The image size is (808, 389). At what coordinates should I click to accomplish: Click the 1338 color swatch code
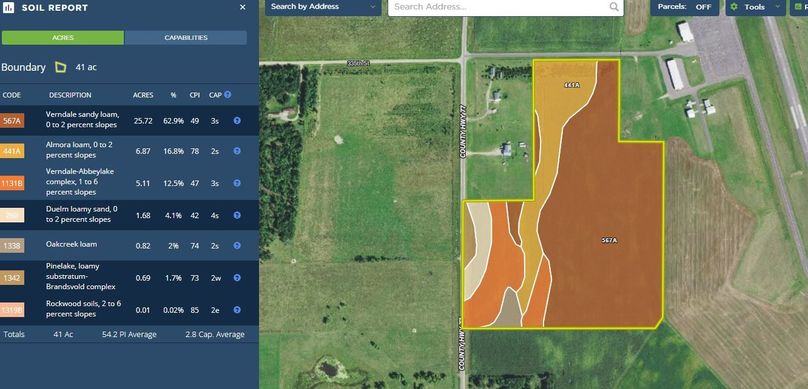tap(12, 246)
